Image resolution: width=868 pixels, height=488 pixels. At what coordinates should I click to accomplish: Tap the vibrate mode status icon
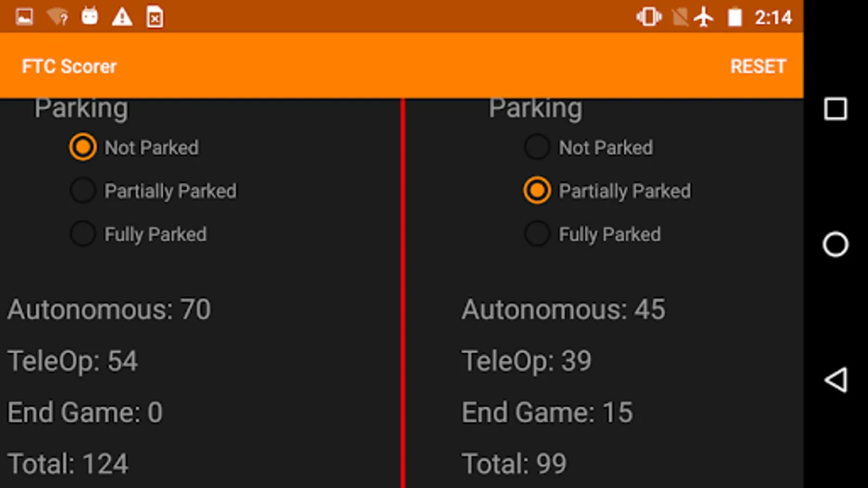pos(649,17)
